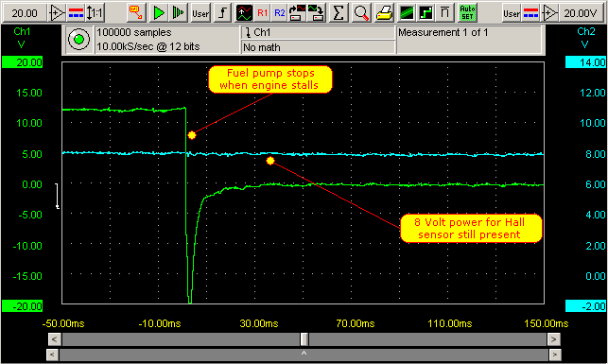Click upper scrollbar left arrow
608x364 pixels.
[x=54, y=339]
